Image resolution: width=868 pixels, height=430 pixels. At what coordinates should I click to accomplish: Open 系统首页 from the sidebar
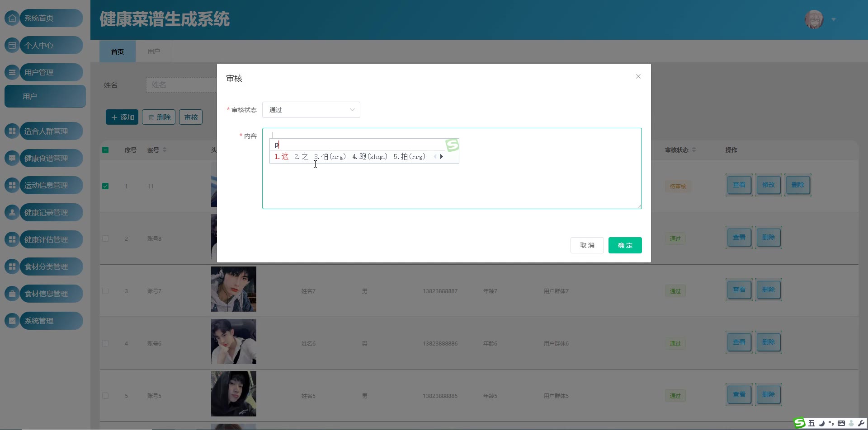[52, 18]
